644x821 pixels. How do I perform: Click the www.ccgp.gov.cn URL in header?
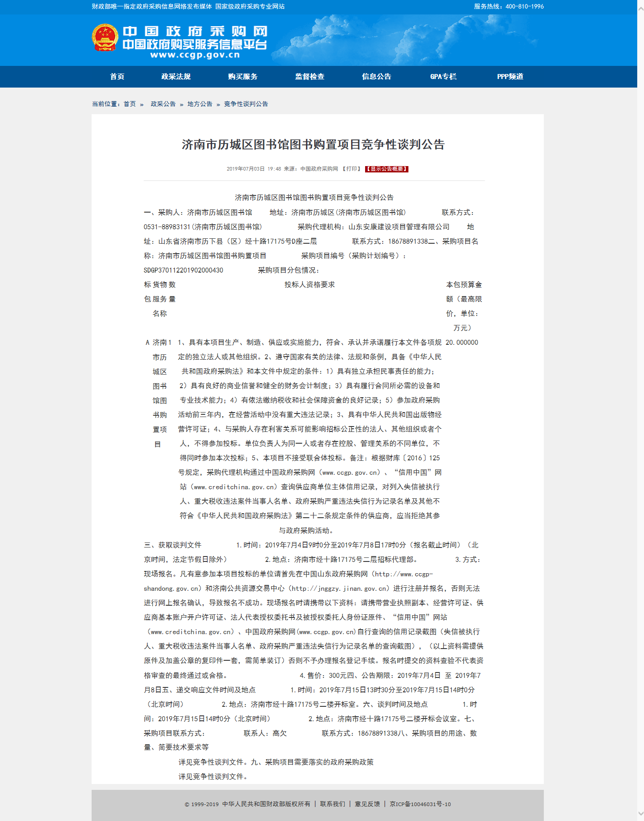[x=195, y=55]
